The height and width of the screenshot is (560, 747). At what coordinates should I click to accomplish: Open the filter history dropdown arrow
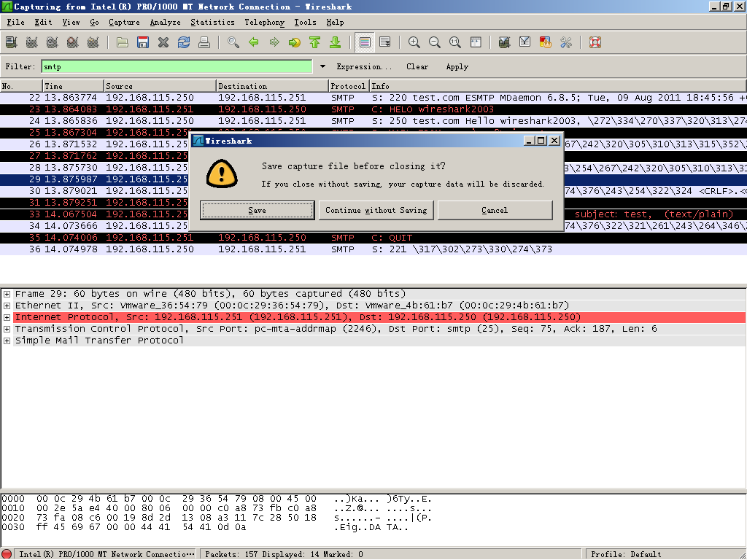point(322,66)
